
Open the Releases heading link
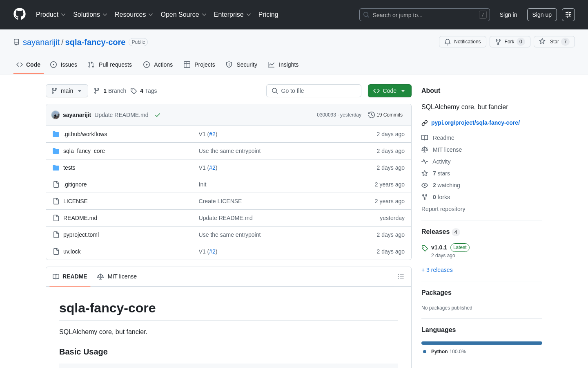pos(441,232)
